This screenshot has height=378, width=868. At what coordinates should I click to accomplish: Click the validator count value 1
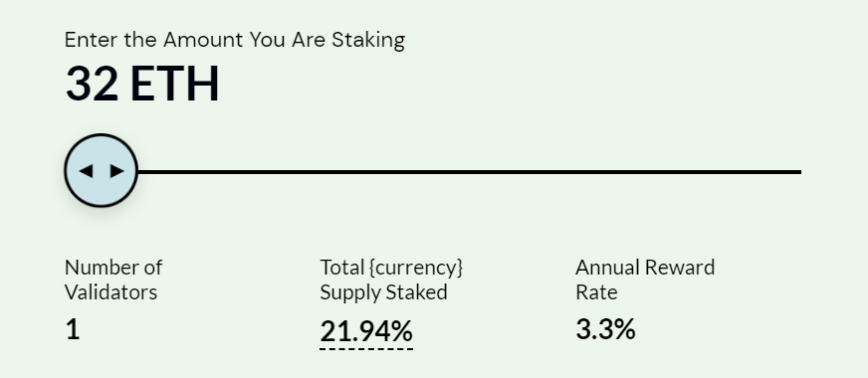click(x=73, y=329)
